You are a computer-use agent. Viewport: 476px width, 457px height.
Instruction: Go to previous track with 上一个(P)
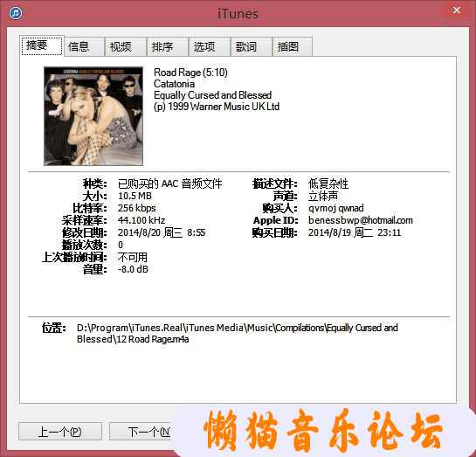(x=60, y=432)
